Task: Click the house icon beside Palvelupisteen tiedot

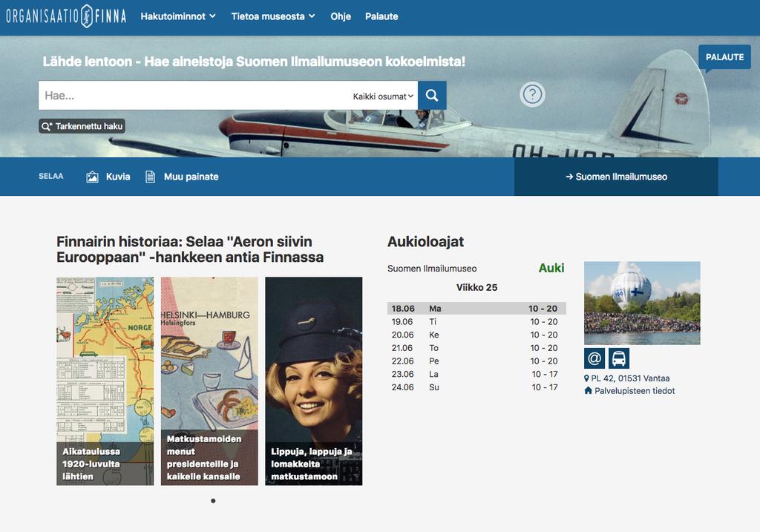Action: click(x=588, y=390)
